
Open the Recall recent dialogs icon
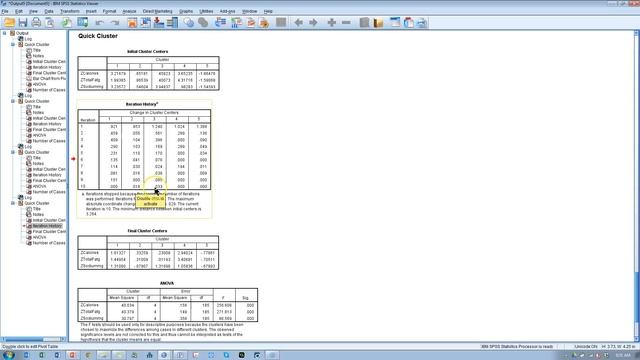[82, 22]
